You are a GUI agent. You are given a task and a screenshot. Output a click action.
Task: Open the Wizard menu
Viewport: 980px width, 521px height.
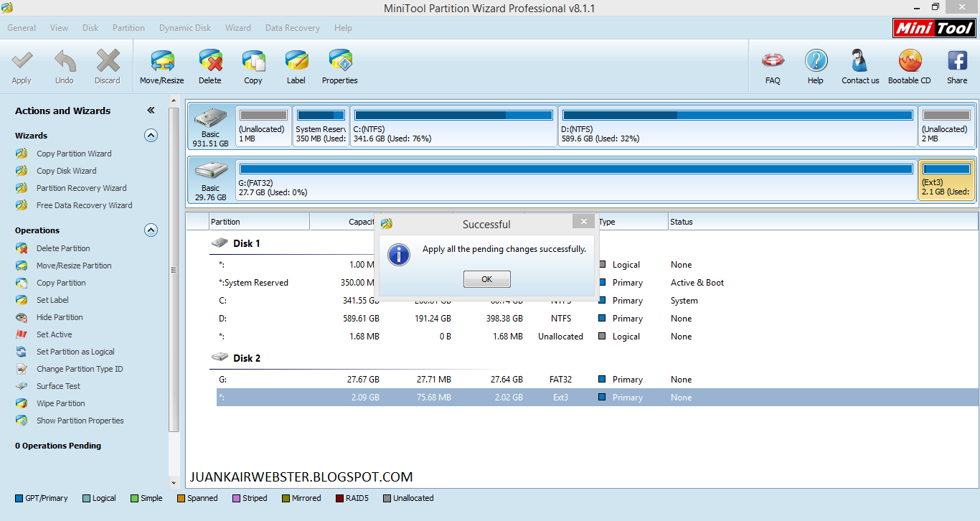(x=238, y=28)
